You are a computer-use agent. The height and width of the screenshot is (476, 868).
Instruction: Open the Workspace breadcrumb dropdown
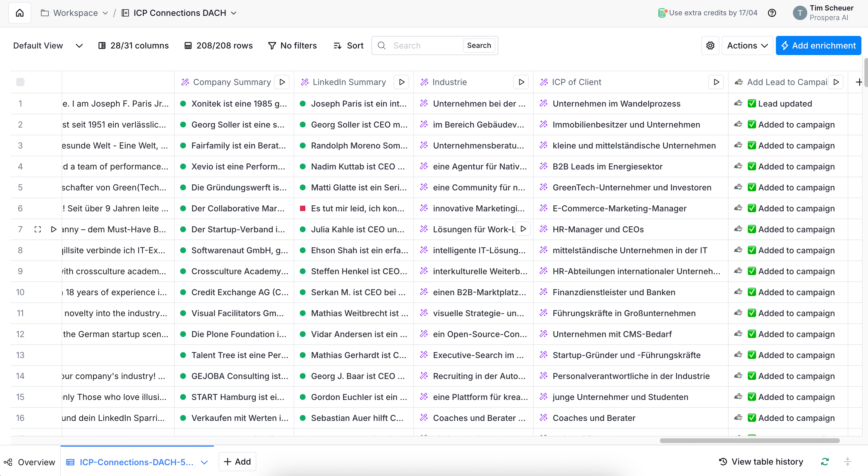(74, 13)
